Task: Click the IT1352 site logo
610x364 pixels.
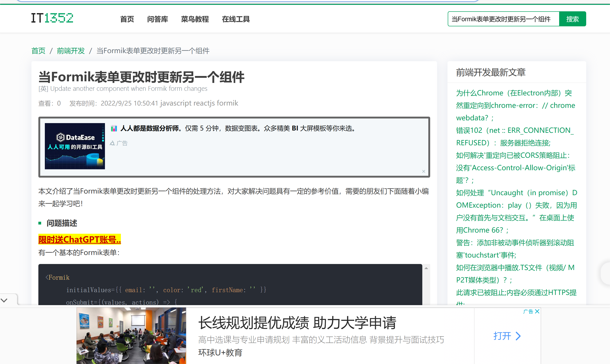Action: 52,18
